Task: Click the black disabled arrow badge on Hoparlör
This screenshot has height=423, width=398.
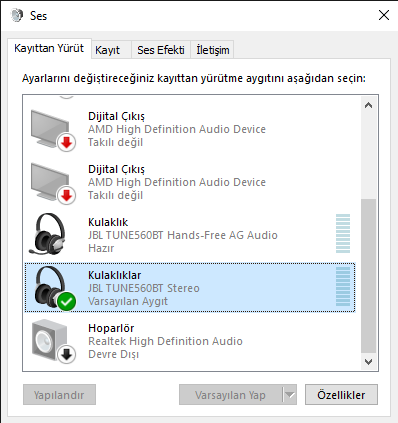Action: point(67,354)
